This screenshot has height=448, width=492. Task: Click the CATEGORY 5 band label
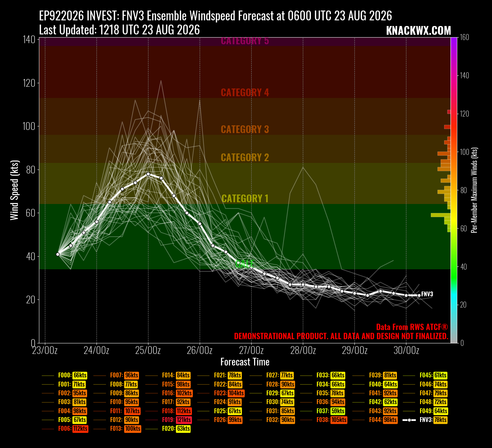245,41
